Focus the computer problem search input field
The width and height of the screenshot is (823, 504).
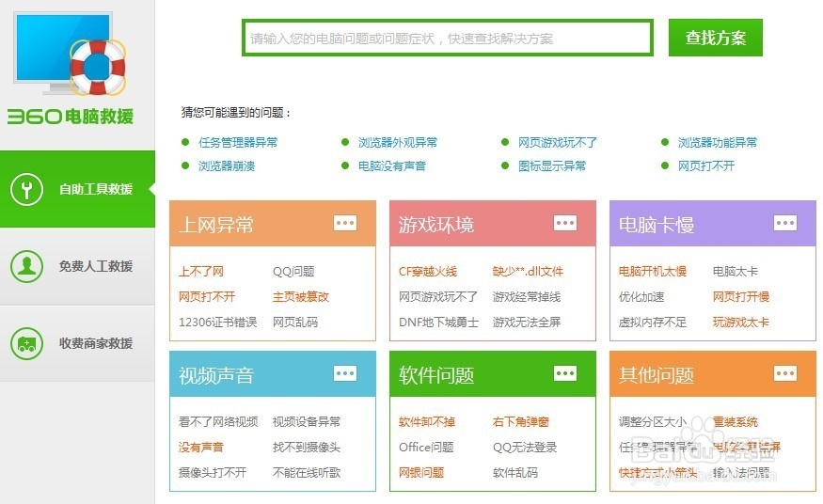448,38
